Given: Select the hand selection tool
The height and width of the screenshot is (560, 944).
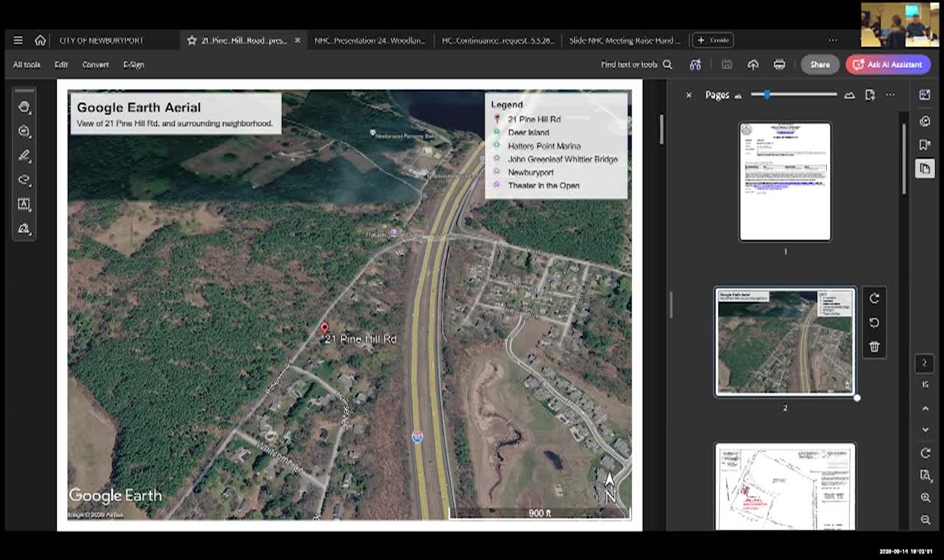Looking at the screenshot, I should coord(24,107).
